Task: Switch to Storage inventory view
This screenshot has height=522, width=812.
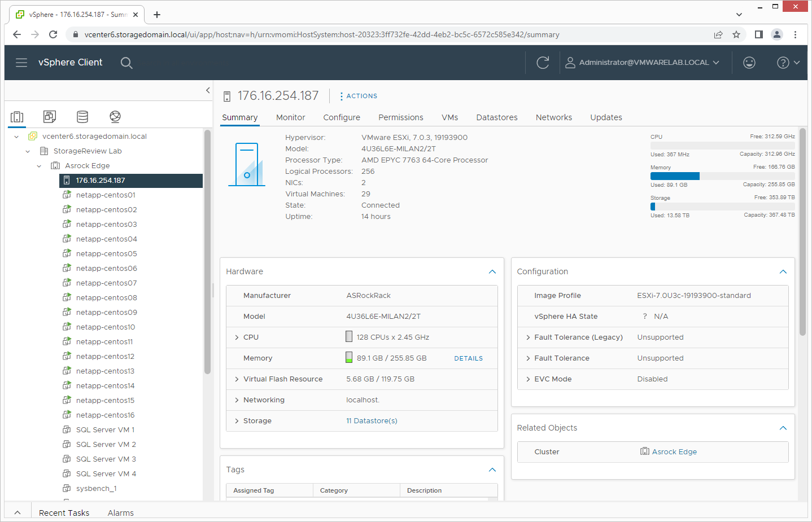Action: click(x=82, y=117)
